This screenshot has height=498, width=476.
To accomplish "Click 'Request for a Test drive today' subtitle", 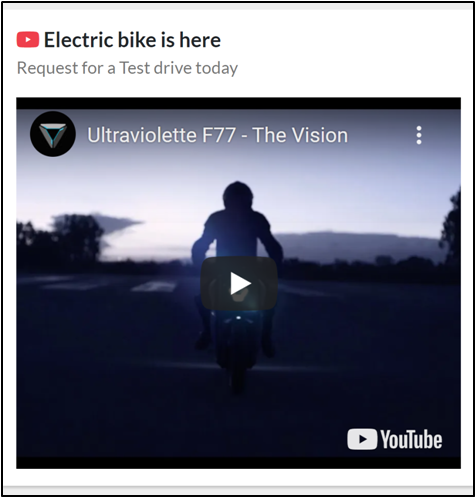I will (127, 68).
